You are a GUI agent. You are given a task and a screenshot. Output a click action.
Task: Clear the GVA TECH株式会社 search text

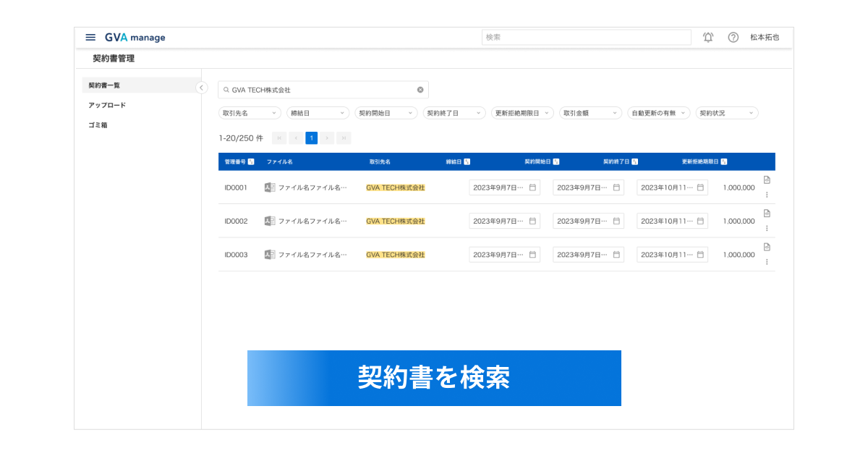pyautogui.click(x=420, y=90)
